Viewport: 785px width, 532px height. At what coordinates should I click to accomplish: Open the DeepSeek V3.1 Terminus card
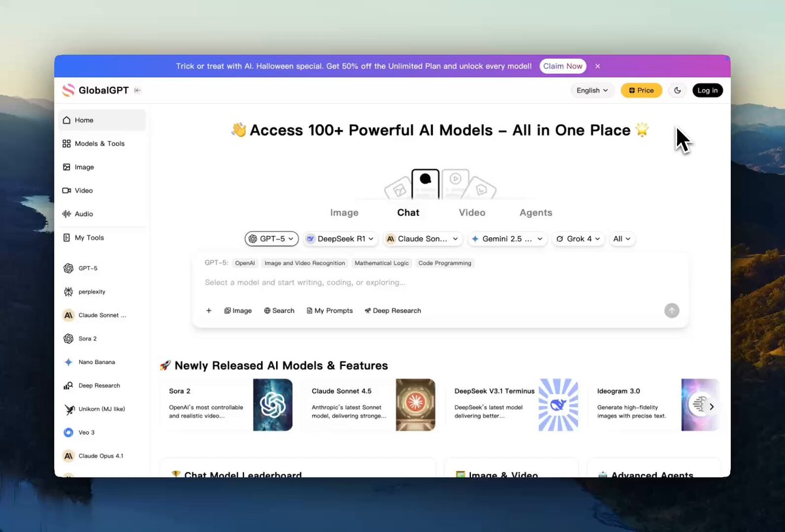coord(512,405)
